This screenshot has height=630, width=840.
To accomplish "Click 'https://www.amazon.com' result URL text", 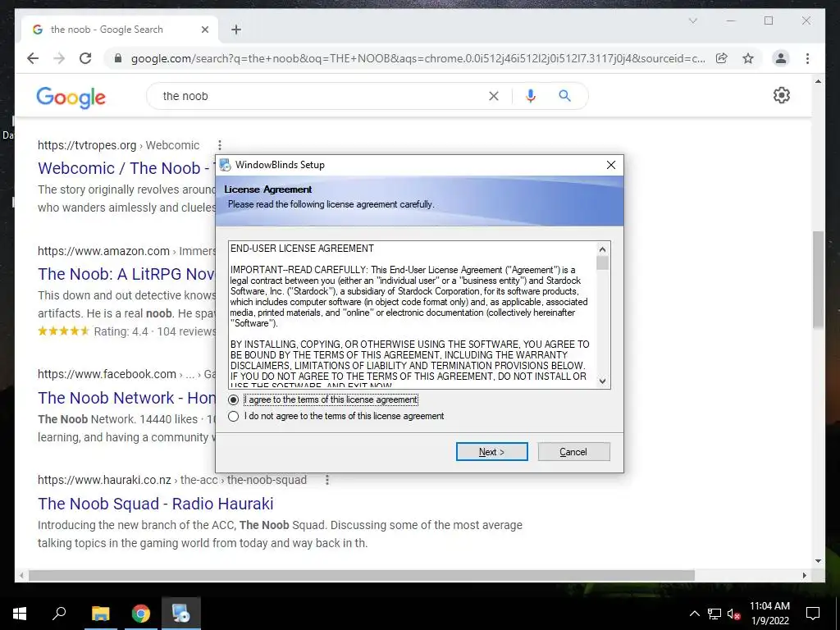I will tap(103, 251).
